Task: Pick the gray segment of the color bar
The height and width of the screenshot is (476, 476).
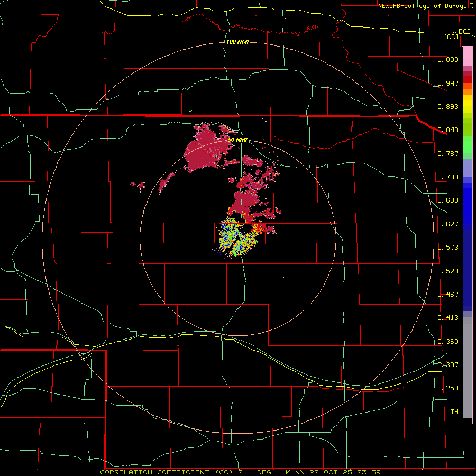Action: pos(467,368)
